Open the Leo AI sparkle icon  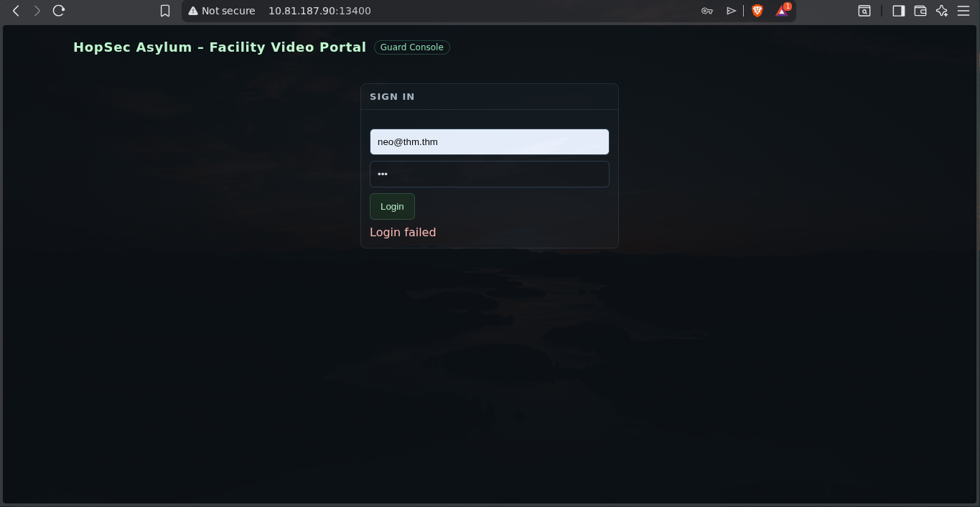[942, 11]
